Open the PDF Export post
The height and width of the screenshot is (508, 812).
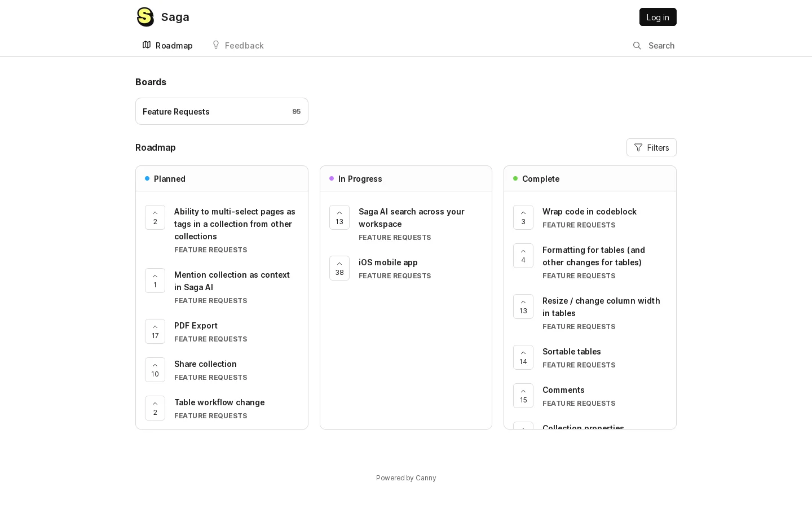(196, 326)
